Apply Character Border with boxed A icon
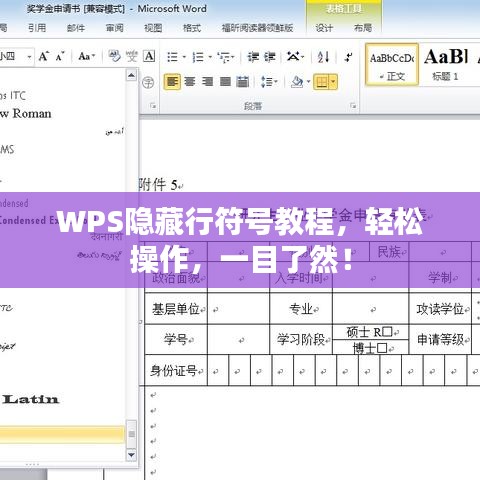 [x=149, y=56]
